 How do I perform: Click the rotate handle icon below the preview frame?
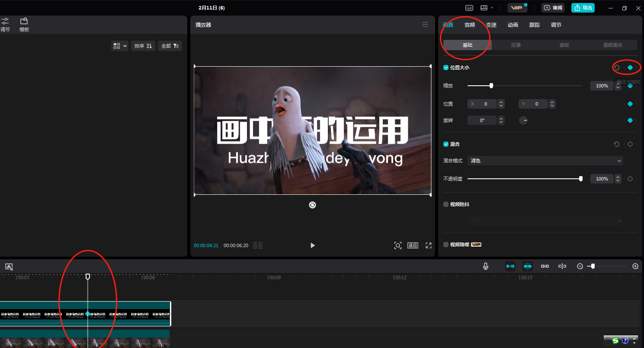pos(313,205)
